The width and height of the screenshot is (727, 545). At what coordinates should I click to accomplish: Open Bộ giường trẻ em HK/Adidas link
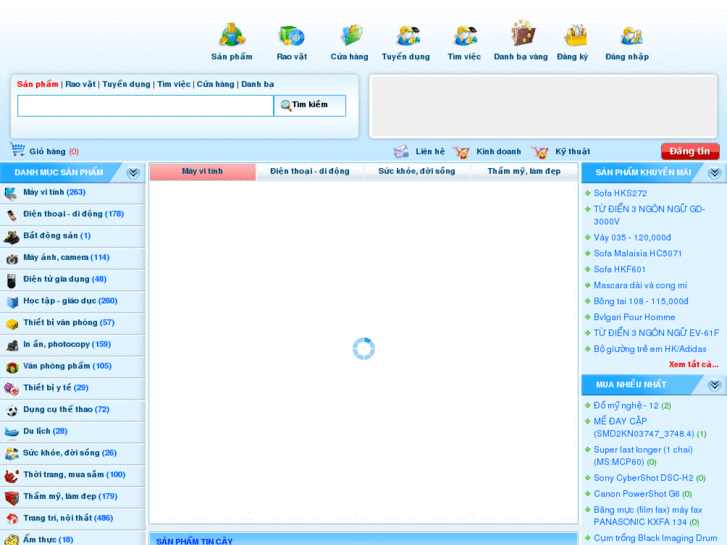650,349
